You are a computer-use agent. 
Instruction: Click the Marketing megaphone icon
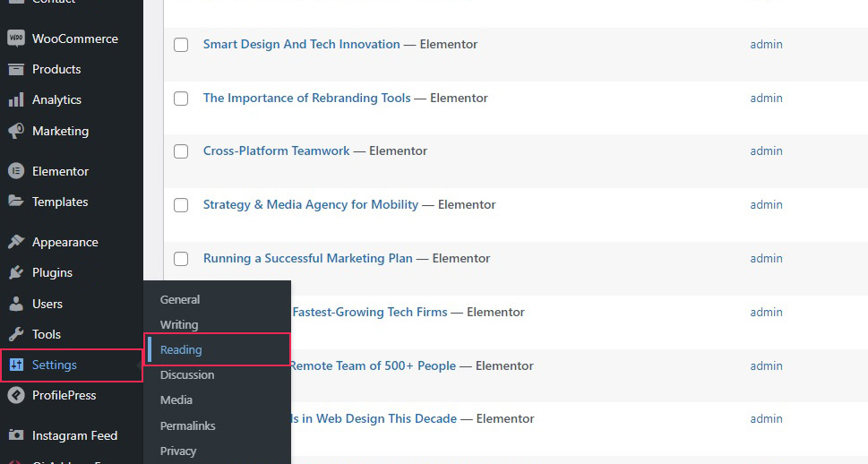coord(15,131)
